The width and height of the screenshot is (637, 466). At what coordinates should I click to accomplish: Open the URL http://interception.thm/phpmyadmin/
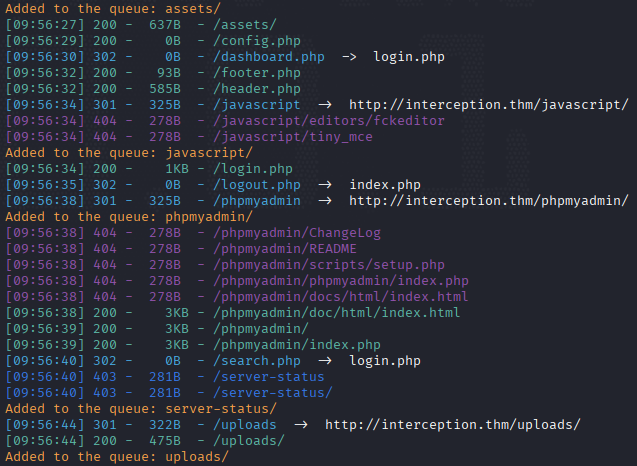[489, 201]
